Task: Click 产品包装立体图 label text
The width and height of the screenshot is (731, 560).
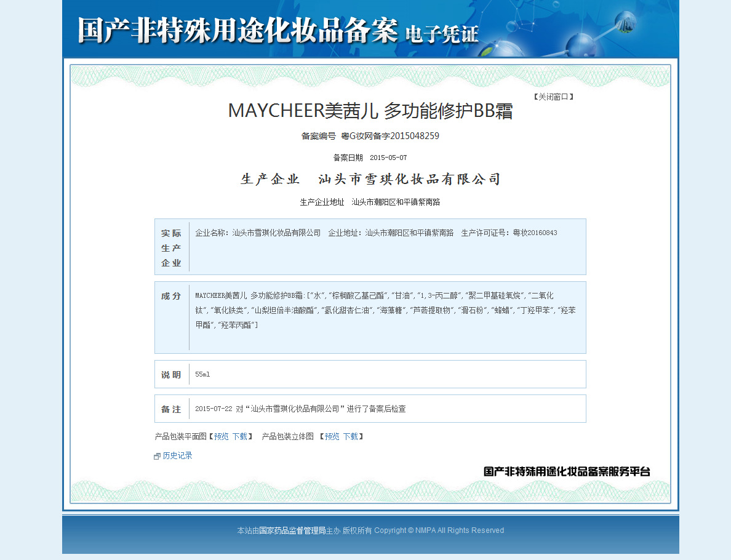Action: [x=287, y=436]
